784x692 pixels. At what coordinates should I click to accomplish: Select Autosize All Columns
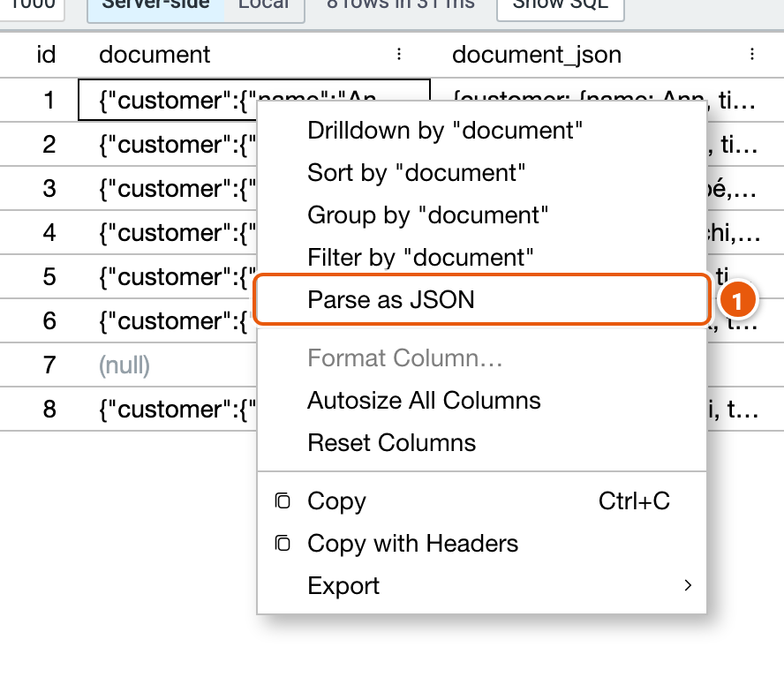[481, 400]
